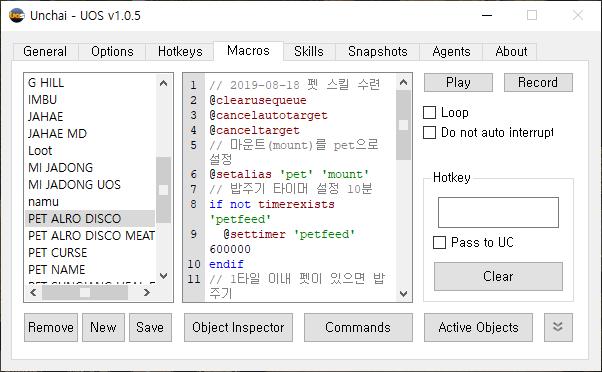
Task: Select the G HILL macro
Action: 91,83
